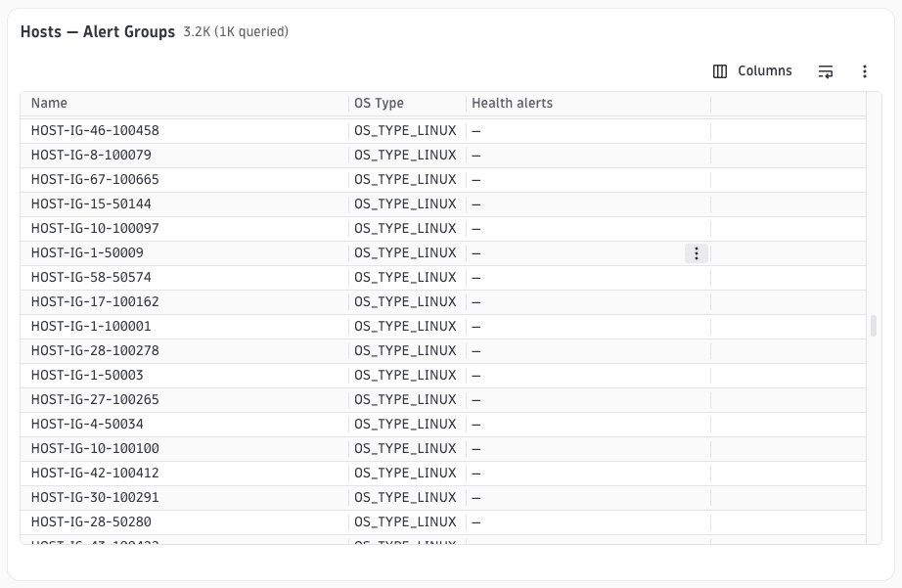Open the table's more options menu icon
The width and height of the screenshot is (902, 588).
[x=865, y=71]
